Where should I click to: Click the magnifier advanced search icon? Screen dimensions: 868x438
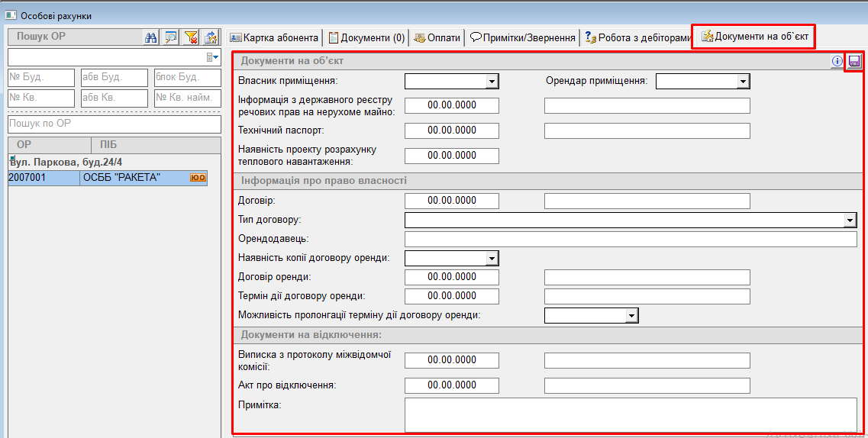171,37
